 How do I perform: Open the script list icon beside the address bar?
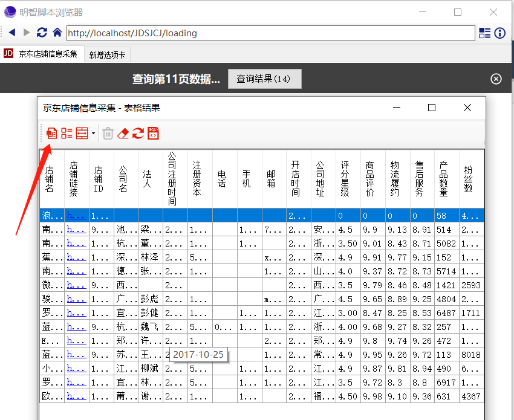tap(484, 33)
